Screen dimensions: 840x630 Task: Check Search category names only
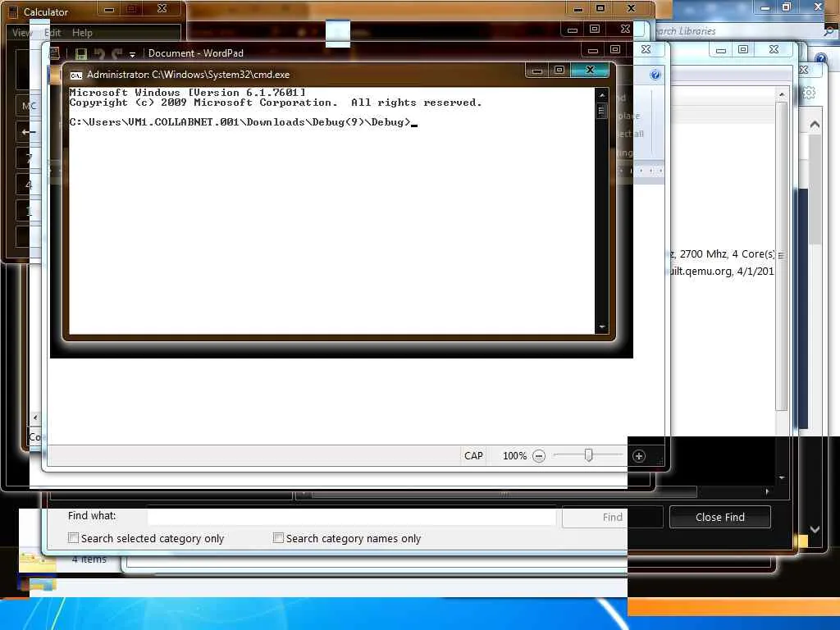[278, 538]
